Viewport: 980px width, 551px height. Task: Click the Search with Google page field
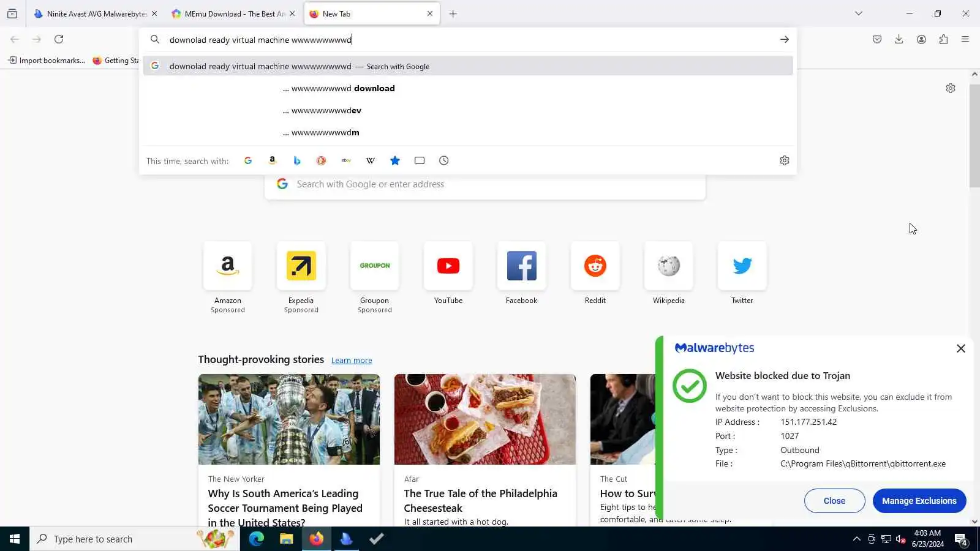tap(485, 184)
